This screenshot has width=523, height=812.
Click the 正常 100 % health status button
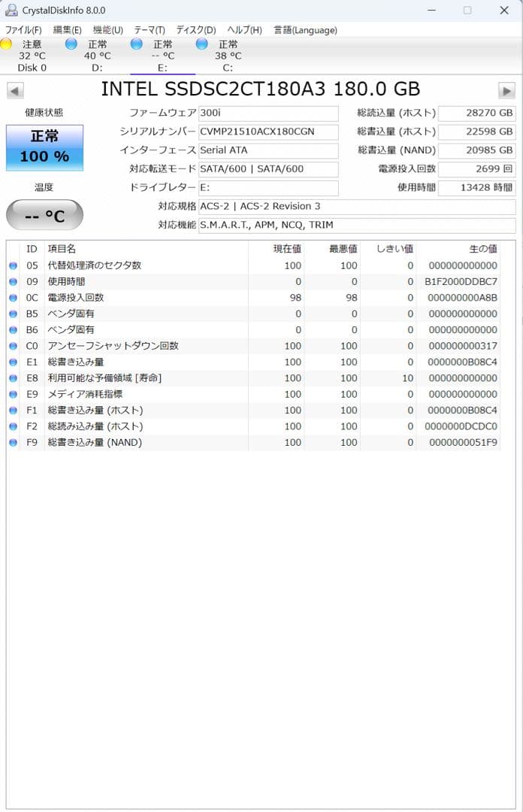pyautogui.click(x=44, y=147)
